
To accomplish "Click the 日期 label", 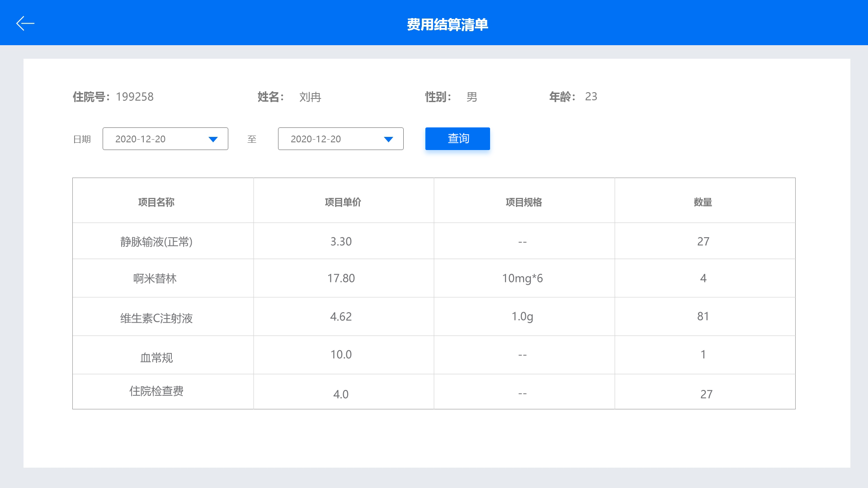I will (x=82, y=139).
